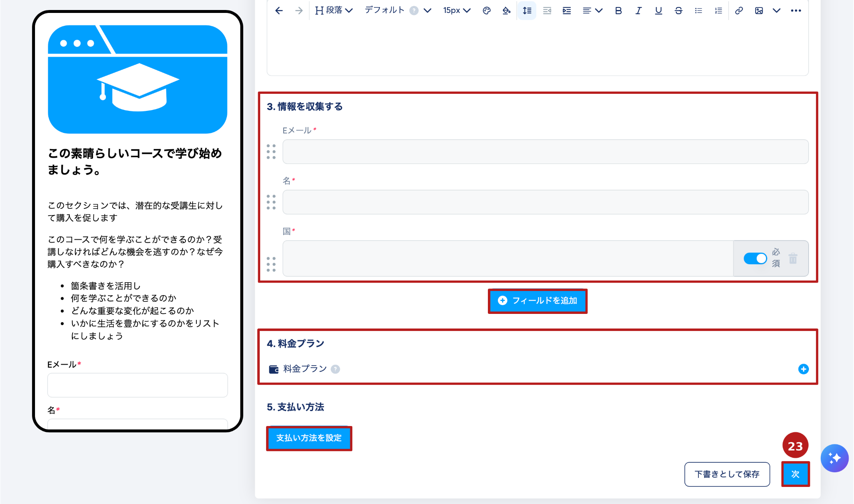Insert an image into editor
854x504 pixels.
pos(759,11)
